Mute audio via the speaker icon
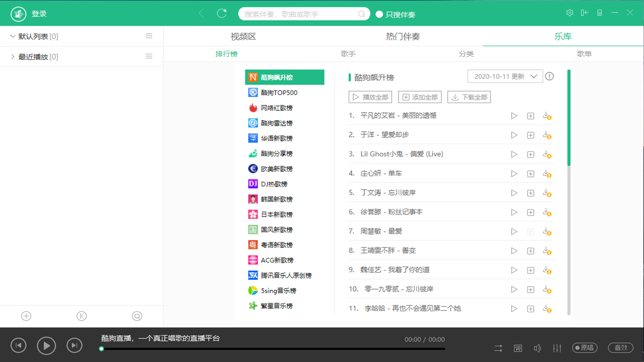The image size is (644, 362). tap(537, 348)
